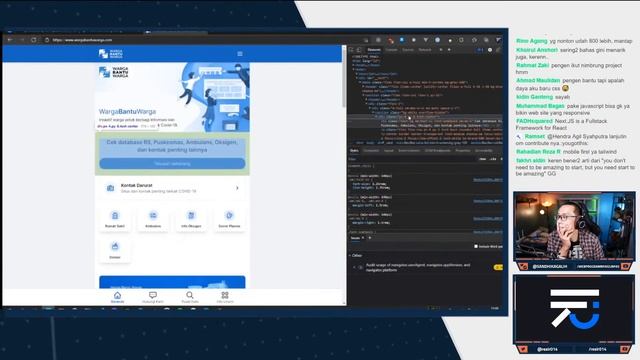Viewport: 640px width, 360px height.
Task: Open the blue issues counter badge in DevTools
Action: [480, 50]
